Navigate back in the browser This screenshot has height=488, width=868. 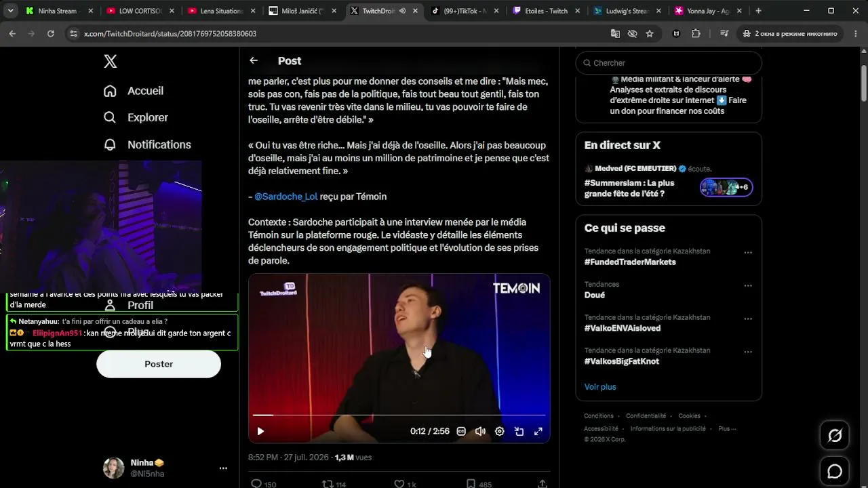12,33
